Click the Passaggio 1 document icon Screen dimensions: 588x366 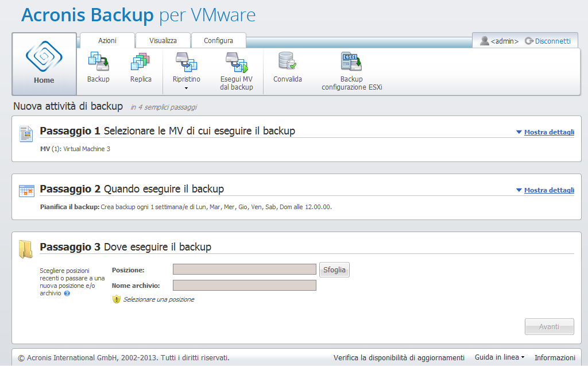coord(26,134)
